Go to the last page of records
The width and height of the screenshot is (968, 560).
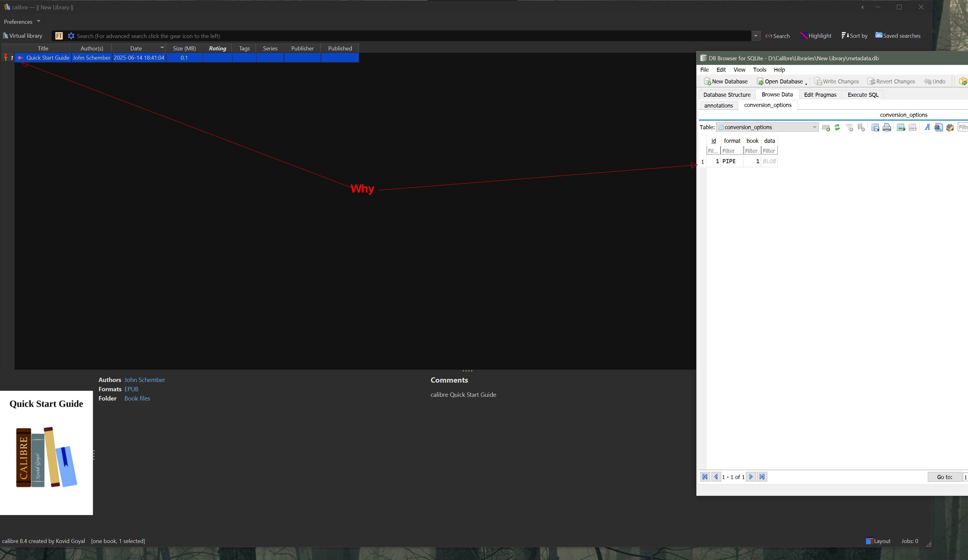click(x=762, y=477)
